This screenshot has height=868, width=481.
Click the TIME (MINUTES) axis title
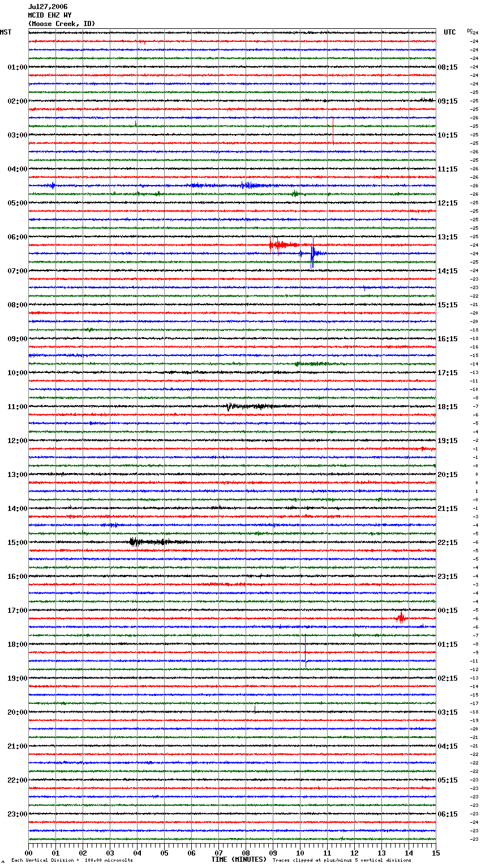239,860
